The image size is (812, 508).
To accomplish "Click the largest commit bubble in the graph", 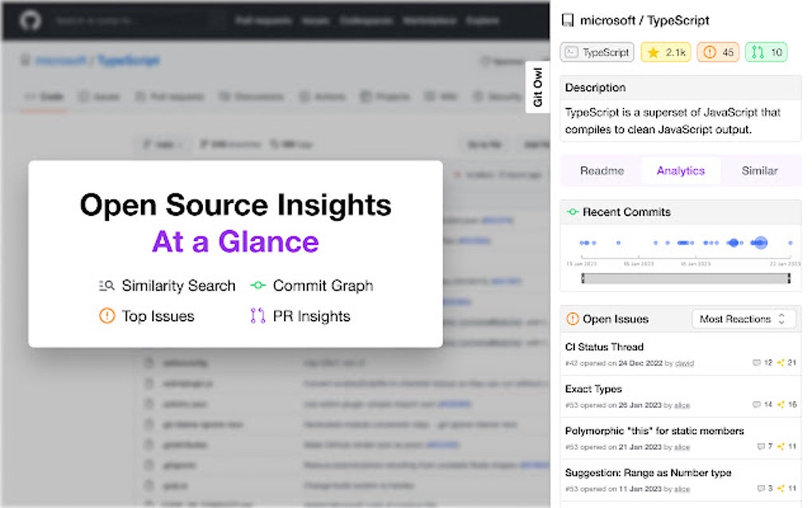I will click(x=760, y=243).
